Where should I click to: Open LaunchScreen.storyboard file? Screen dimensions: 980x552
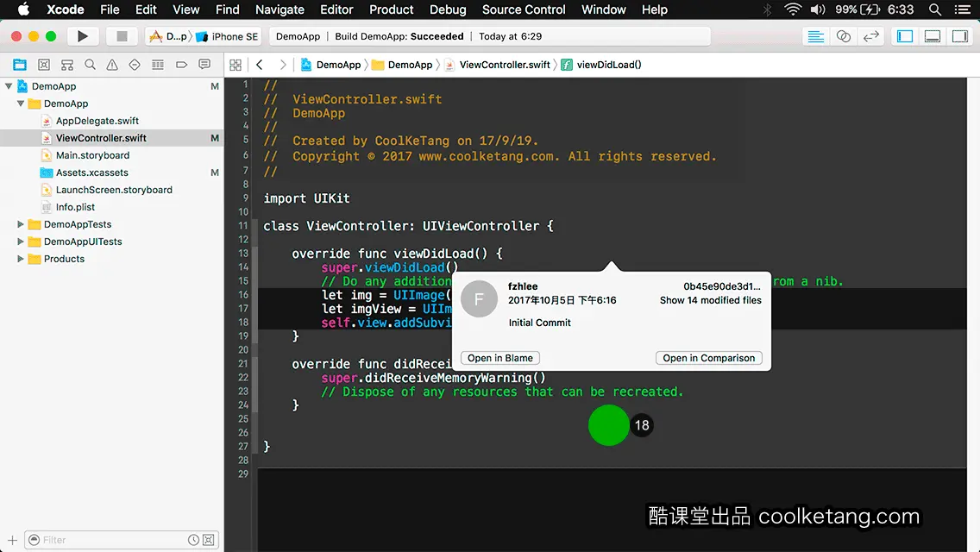pyautogui.click(x=114, y=190)
